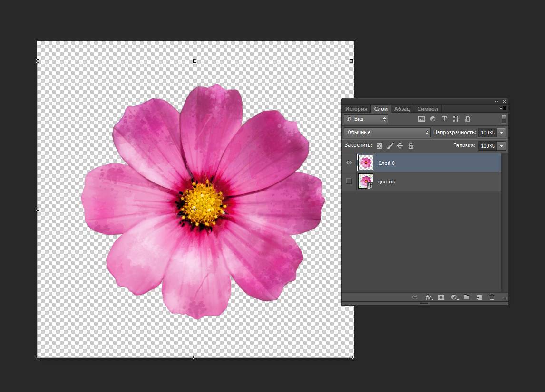Viewport: 545px width, 392px height.
Task: Create a new layer group folder
Action: click(467, 297)
